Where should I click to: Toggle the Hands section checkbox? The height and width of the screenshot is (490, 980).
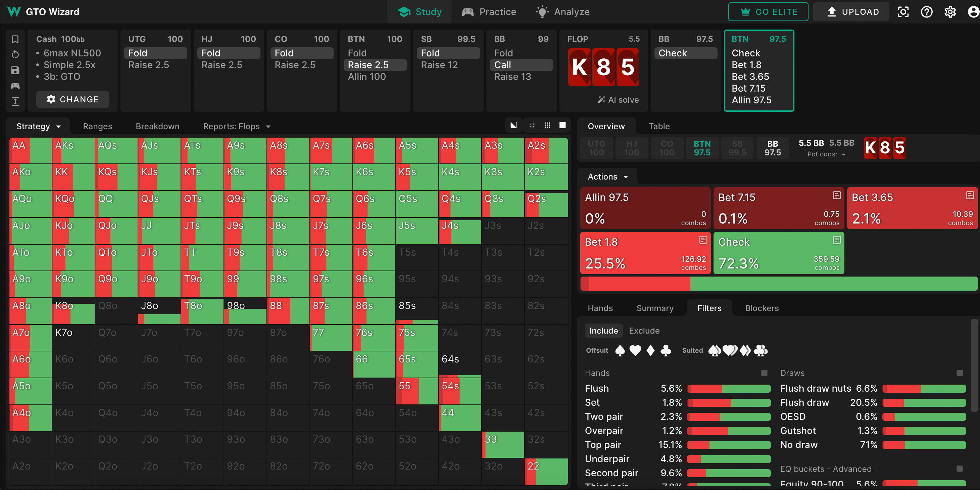point(764,373)
